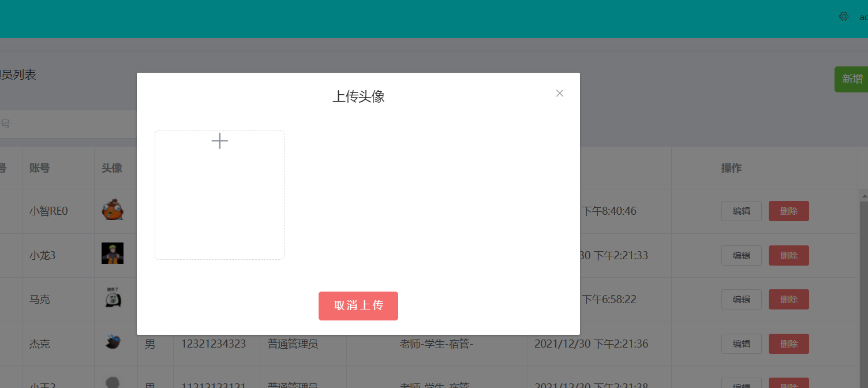Click the plus icon to add an avatar image
The image size is (868, 388).
(x=219, y=140)
